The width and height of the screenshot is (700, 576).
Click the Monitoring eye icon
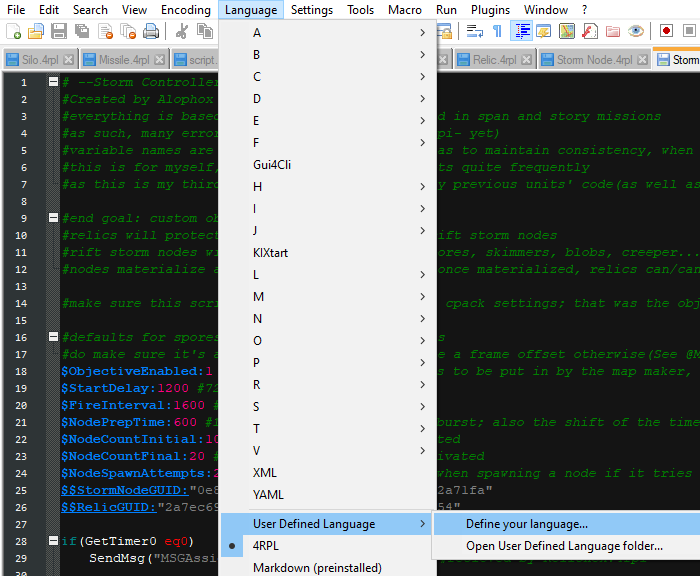636,32
